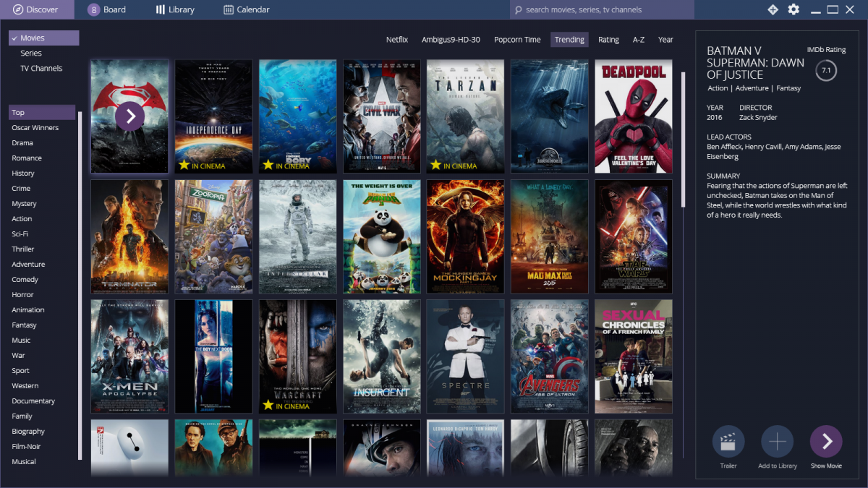868x488 pixels.
Task: Click director name Zack Snyder
Action: pyautogui.click(x=758, y=117)
